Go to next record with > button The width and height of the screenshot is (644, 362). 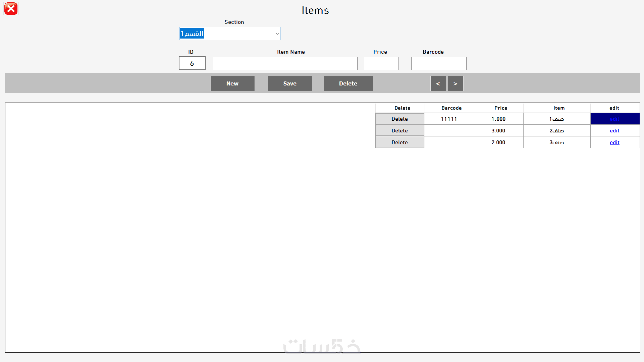[455, 83]
